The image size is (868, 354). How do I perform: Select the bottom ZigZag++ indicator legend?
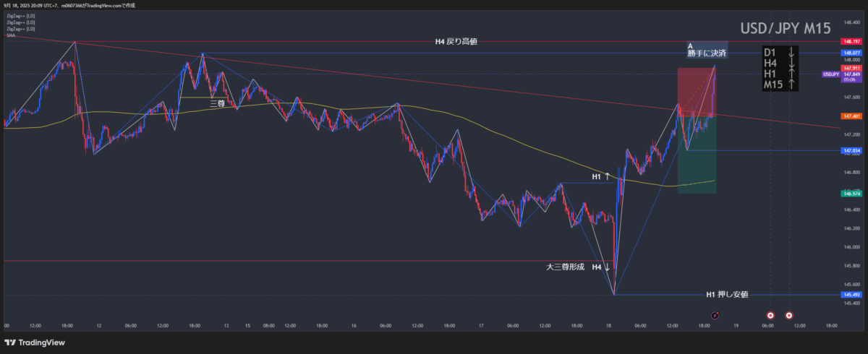click(x=20, y=29)
